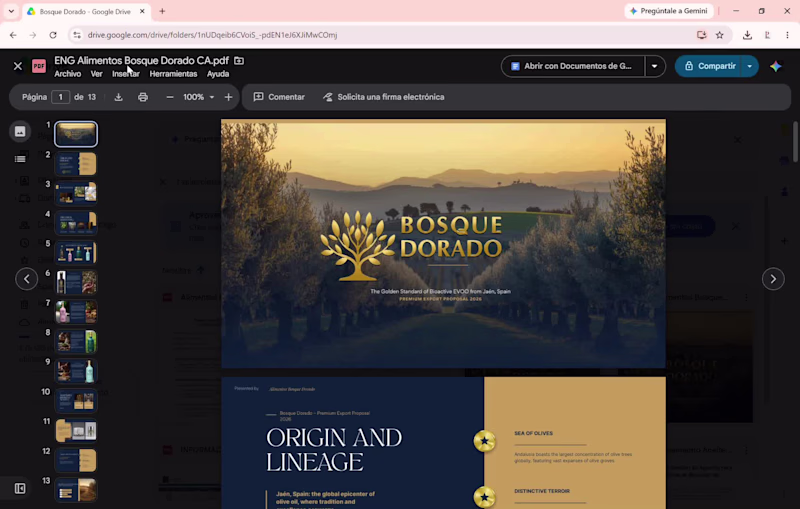This screenshot has width=800, height=509.
Task: Open the Herramientas menu
Action: tap(173, 74)
